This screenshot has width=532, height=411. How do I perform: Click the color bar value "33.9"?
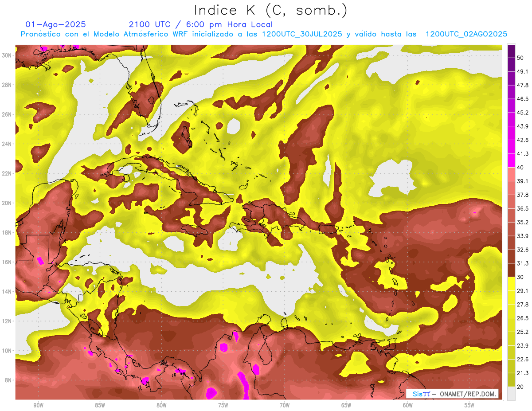523,236
